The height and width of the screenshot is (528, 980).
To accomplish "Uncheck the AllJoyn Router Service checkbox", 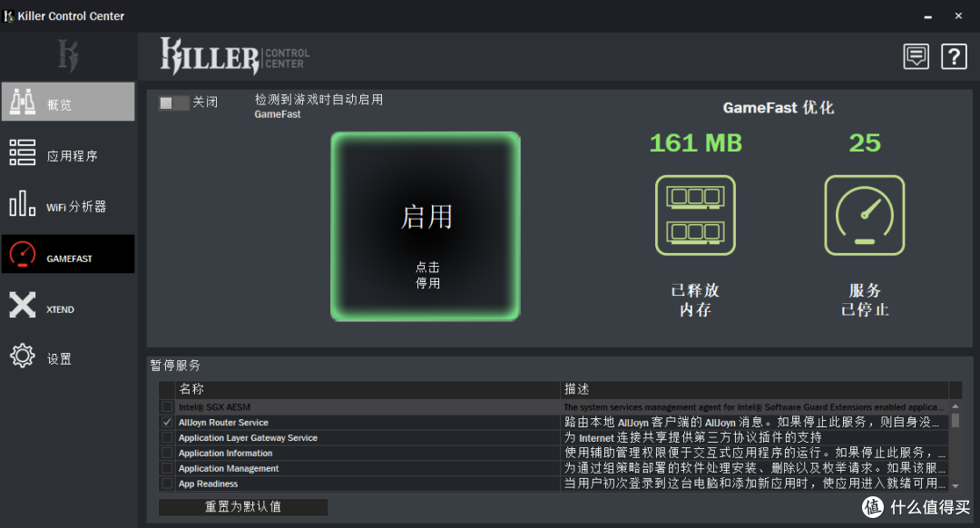I will point(167,423).
